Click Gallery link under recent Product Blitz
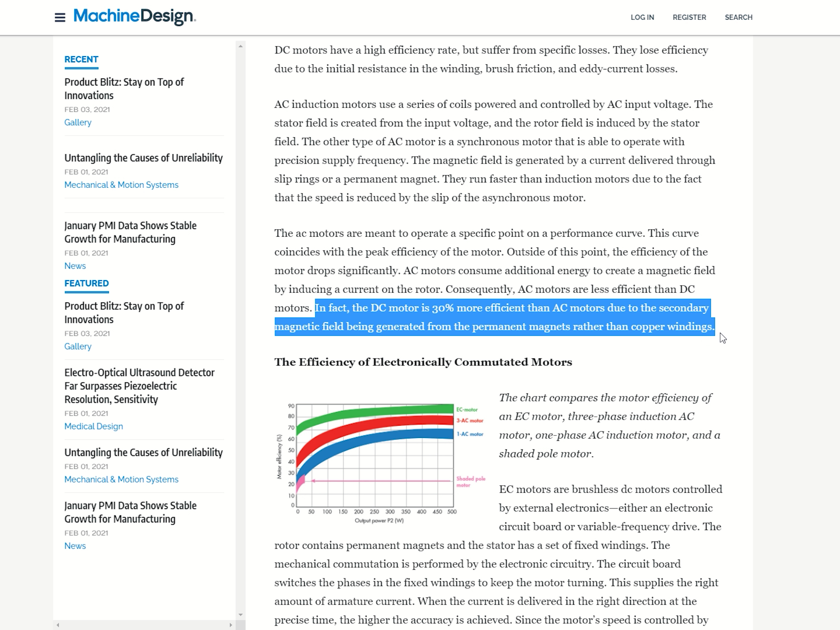The image size is (840, 630). pyautogui.click(x=78, y=123)
